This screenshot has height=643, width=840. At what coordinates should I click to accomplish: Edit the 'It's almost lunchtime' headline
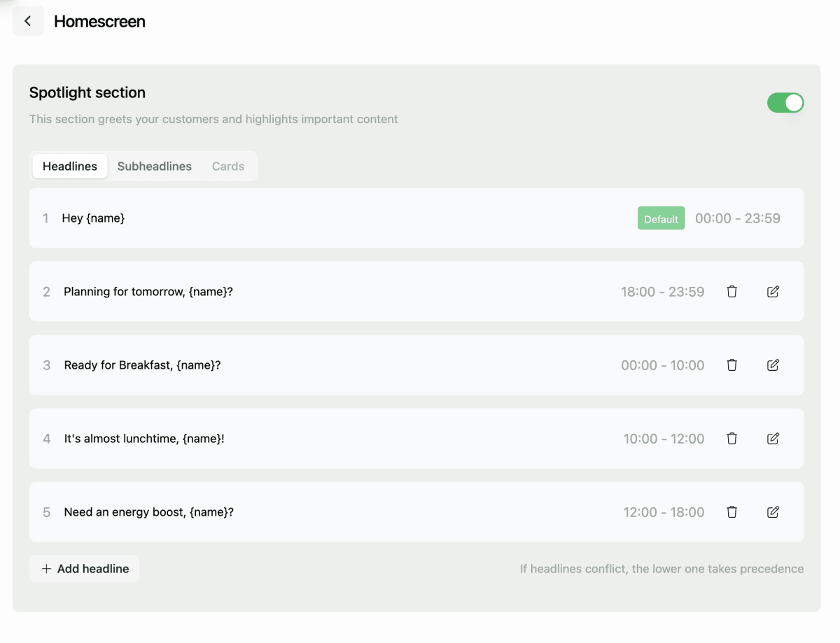click(773, 439)
